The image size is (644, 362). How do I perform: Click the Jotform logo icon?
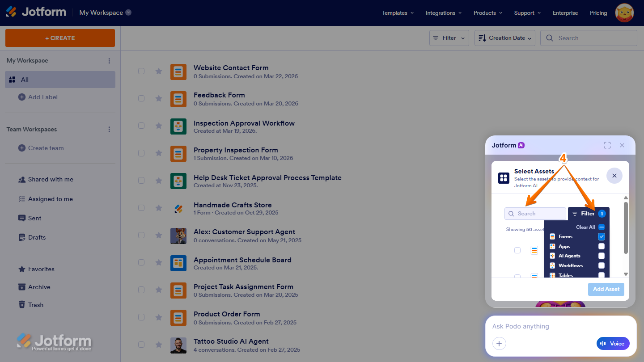pos(11,11)
